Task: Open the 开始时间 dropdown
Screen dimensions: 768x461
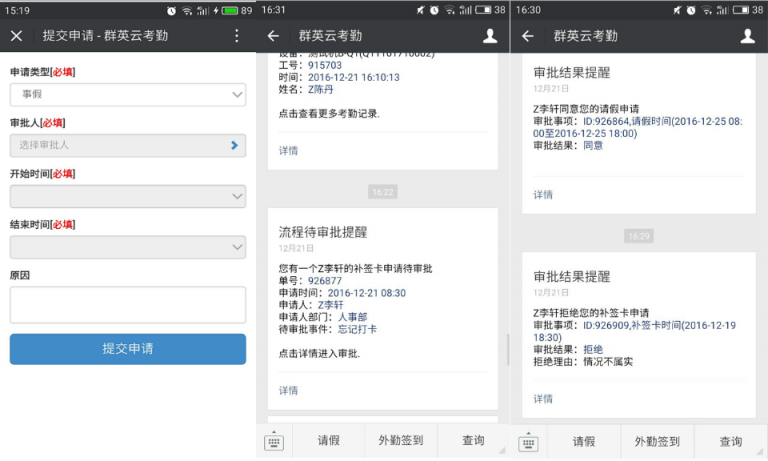Action: [x=127, y=196]
